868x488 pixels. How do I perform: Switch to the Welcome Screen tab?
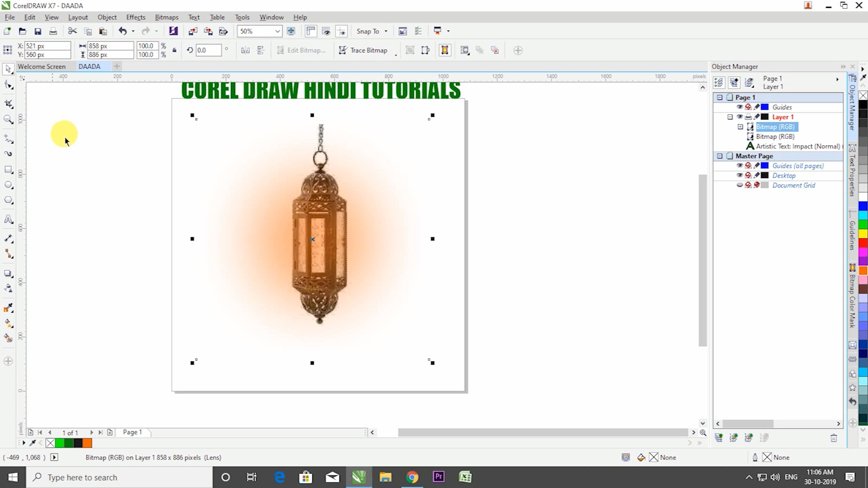tap(41, 66)
